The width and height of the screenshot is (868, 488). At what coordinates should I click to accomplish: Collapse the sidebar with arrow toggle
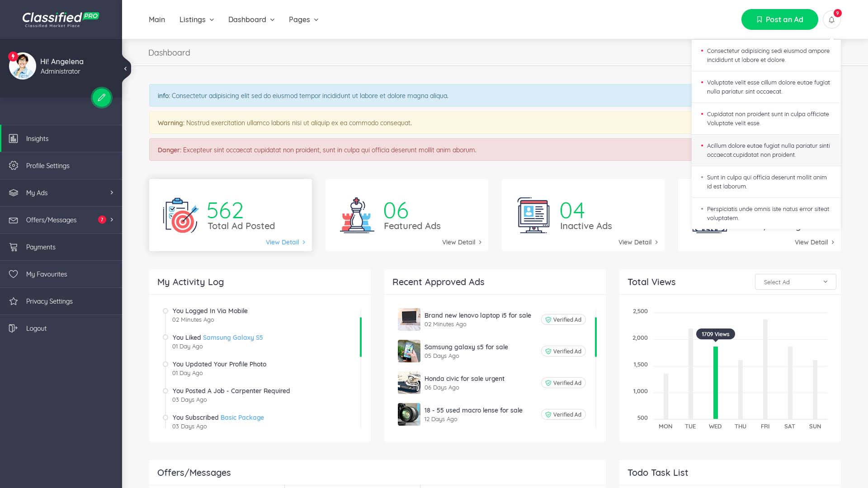pyautogui.click(x=125, y=69)
